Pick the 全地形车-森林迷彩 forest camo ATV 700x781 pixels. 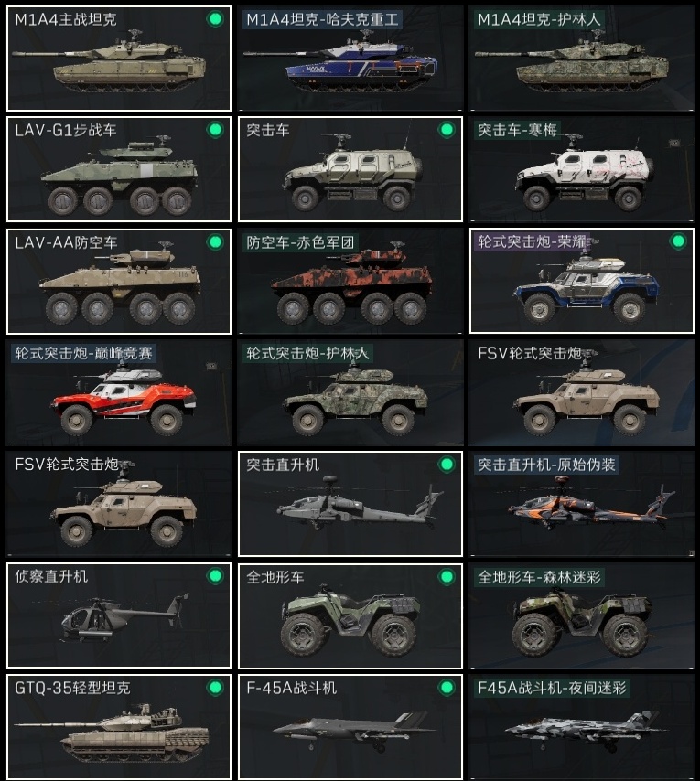tap(582, 615)
